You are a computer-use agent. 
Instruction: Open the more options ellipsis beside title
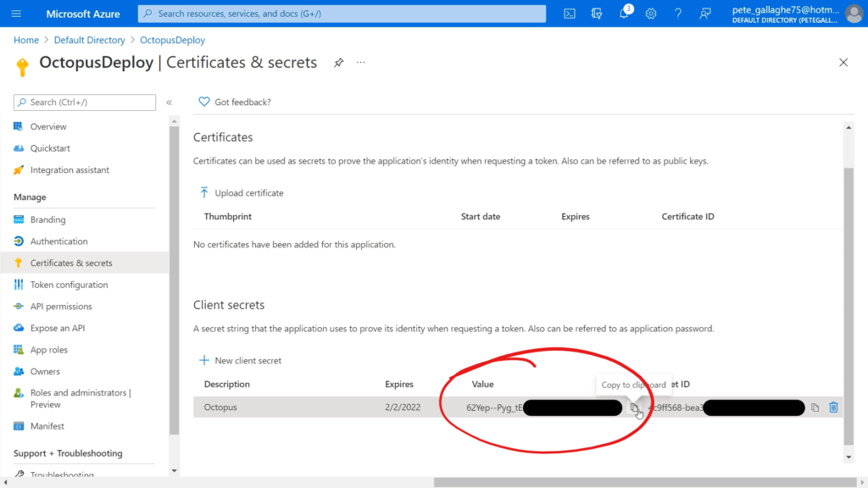(x=360, y=63)
